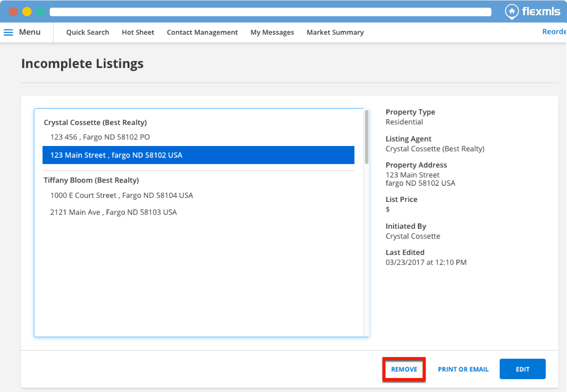Select listing 2121 Main Ave, Fargo
The image size is (567, 392).
point(113,212)
